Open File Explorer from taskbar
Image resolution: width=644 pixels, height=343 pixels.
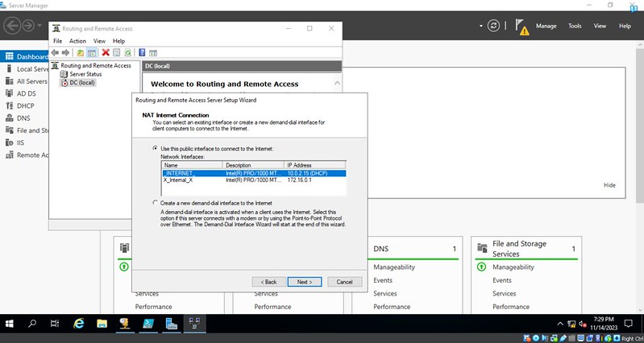[x=102, y=324]
